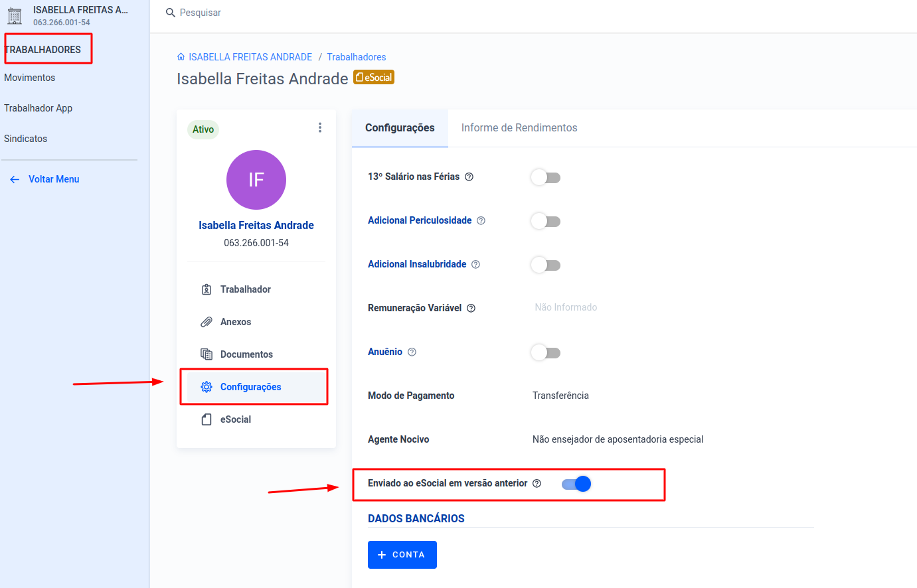Click help icon beside Remuneração Variável
The height and width of the screenshot is (588, 917).
click(471, 308)
